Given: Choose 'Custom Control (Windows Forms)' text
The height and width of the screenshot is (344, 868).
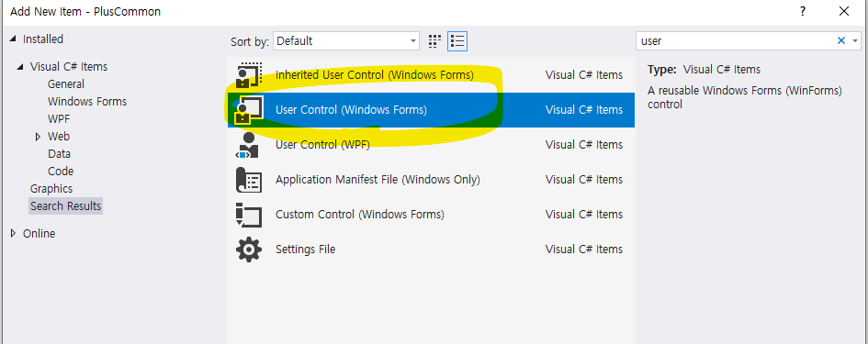Looking at the screenshot, I should click(360, 214).
